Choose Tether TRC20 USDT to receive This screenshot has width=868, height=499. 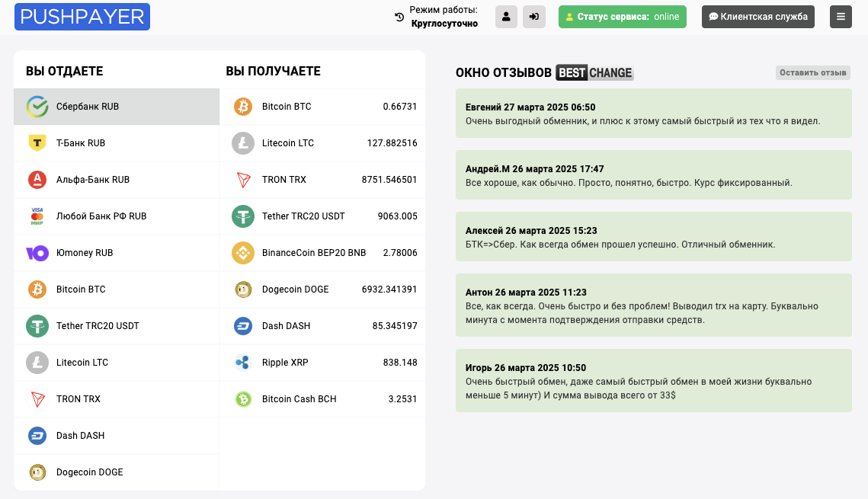[x=322, y=216]
